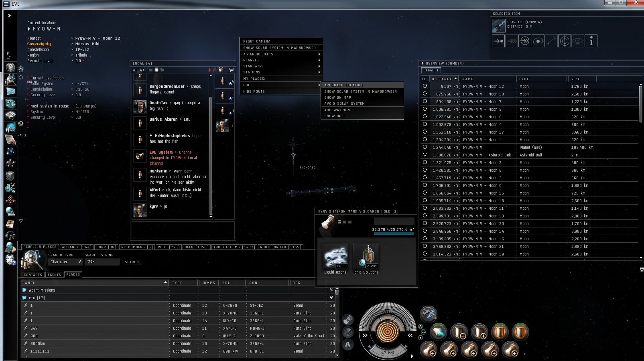The height and width of the screenshot is (361, 644).
Task: Open the Local channel chat bubble icon
Action: click(x=232, y=70)
